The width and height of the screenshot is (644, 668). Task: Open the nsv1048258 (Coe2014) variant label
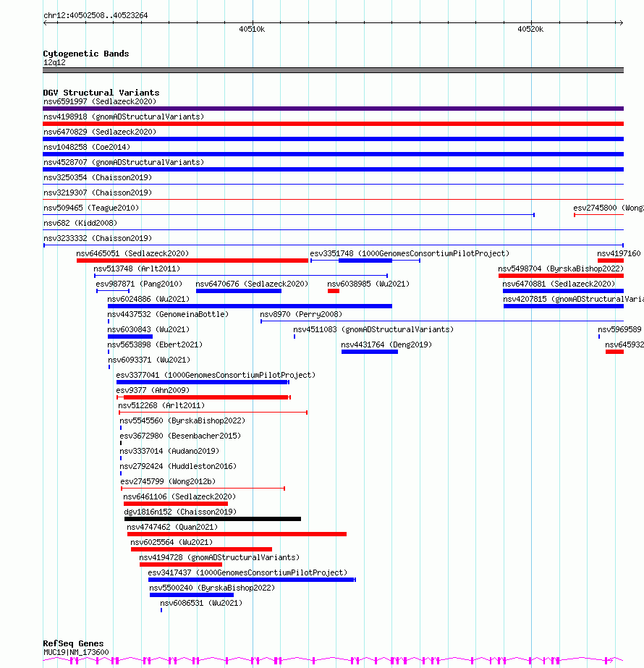(86, 147)
